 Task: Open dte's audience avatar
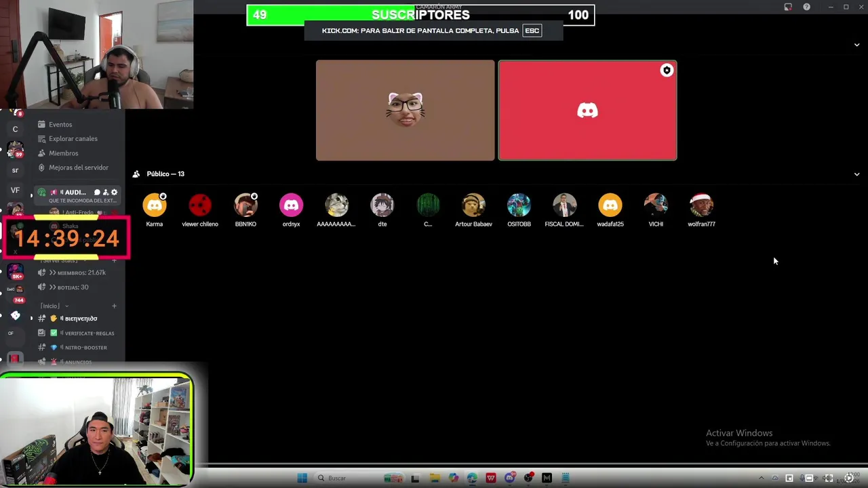coord(382,205)
